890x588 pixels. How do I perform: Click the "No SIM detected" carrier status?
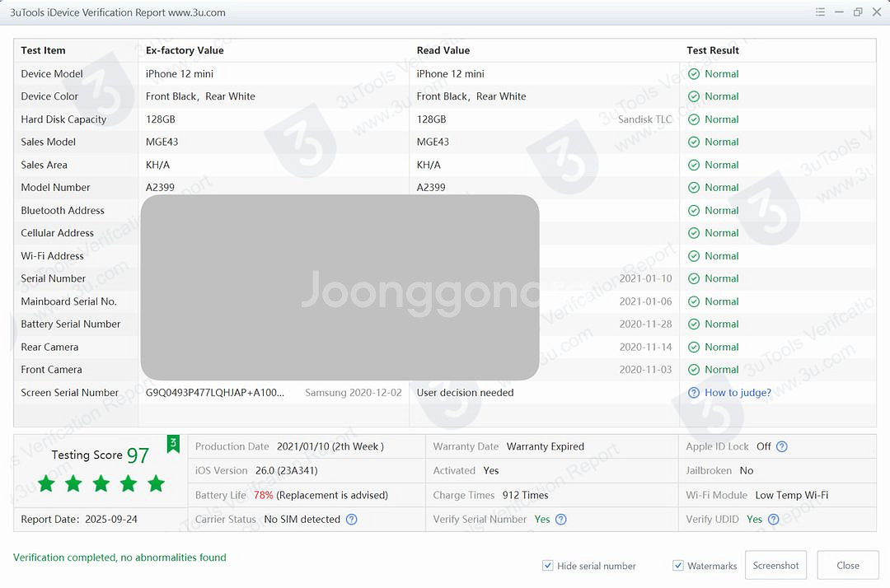pos(302,520)
